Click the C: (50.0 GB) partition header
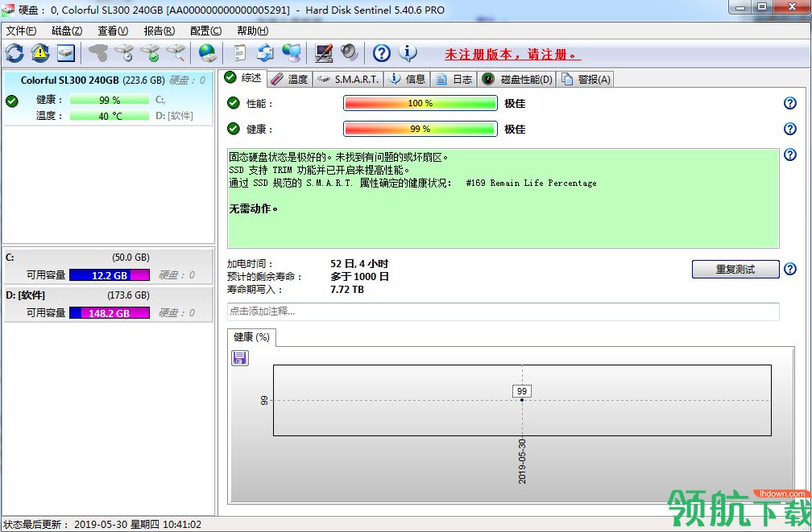Image resolution: width=812 pixels, height=532 pixels. [x=108, y=258]
